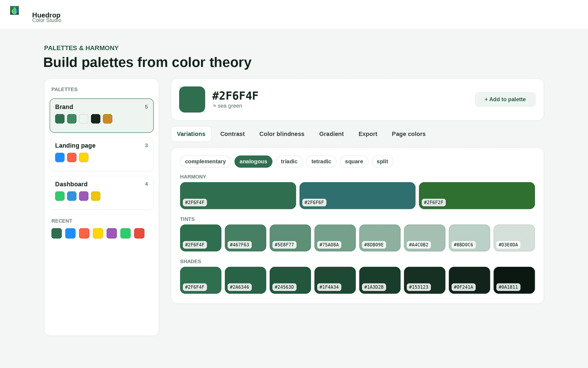Image resolution: width=588 pixels, height=368 pixels.
Task: Switch to the Contrast tab
Action: click(x=232, y=134)
